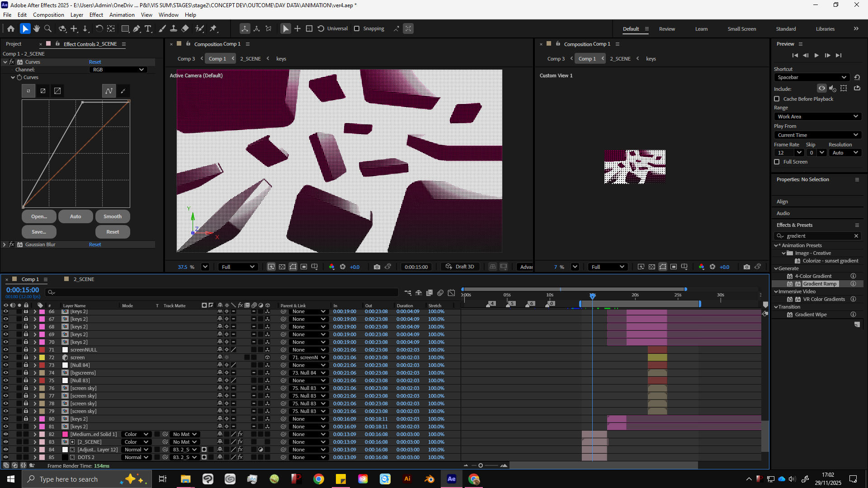Expand the Gaussian Blur effect properties

(5, 244)
